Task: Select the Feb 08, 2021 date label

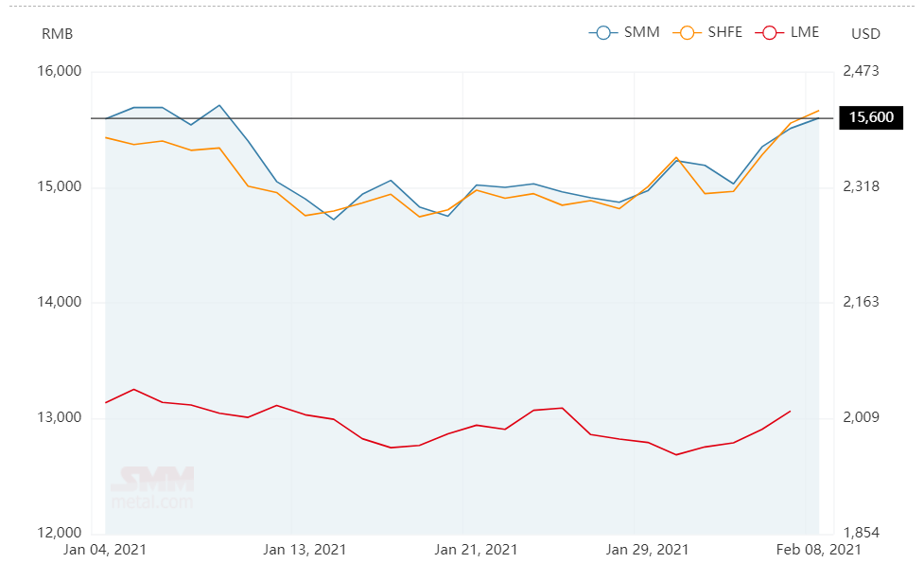Action: (820, 550)
